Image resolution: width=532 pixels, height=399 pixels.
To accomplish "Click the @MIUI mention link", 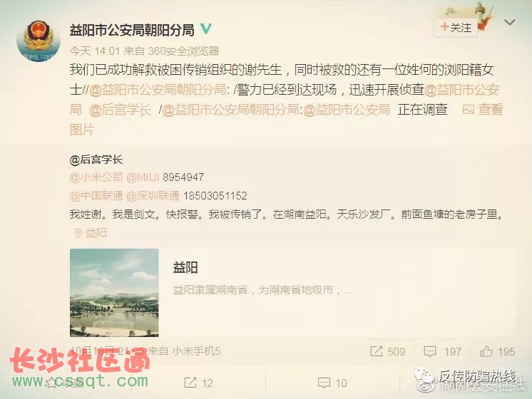I will point(143,177).
